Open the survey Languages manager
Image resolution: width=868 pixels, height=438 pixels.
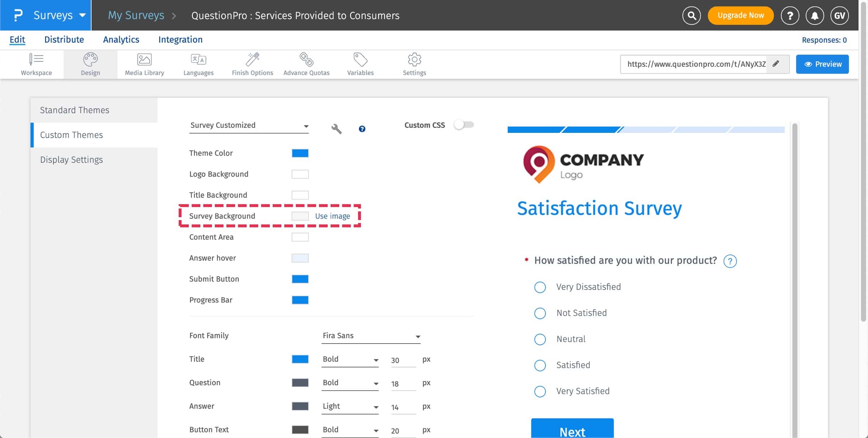[198, 64]
